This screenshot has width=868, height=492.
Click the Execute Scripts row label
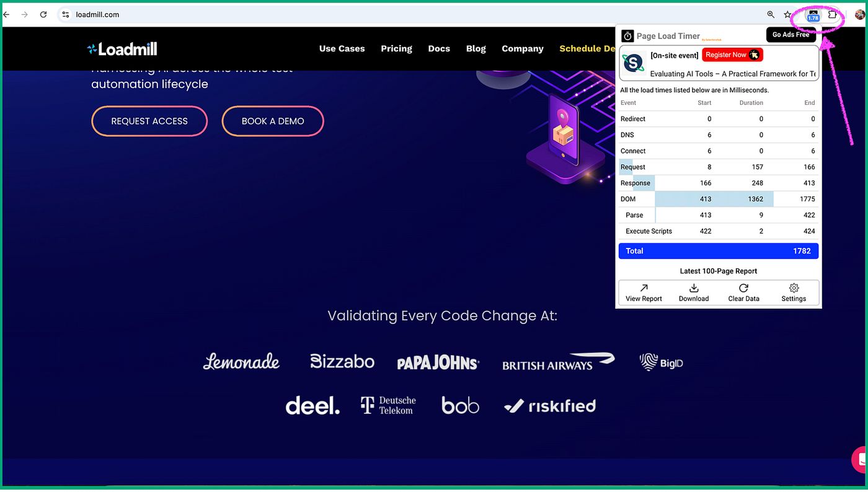coord(649,231)
